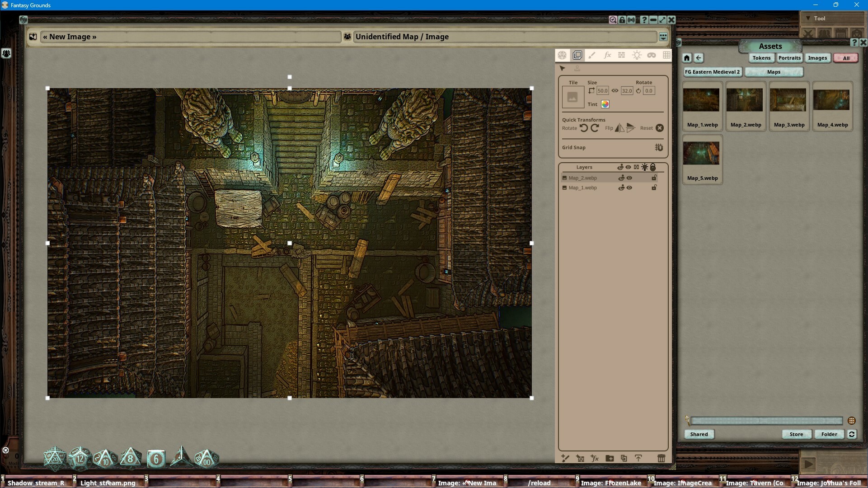Click the lighting bulb icon in toolbar
This screenshot has width=868, height=488.
[637, 55]
